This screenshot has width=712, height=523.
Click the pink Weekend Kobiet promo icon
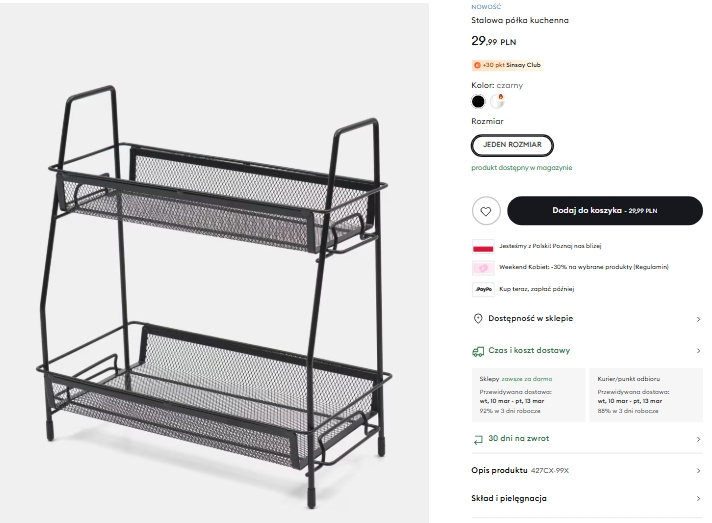coord(482,267)
